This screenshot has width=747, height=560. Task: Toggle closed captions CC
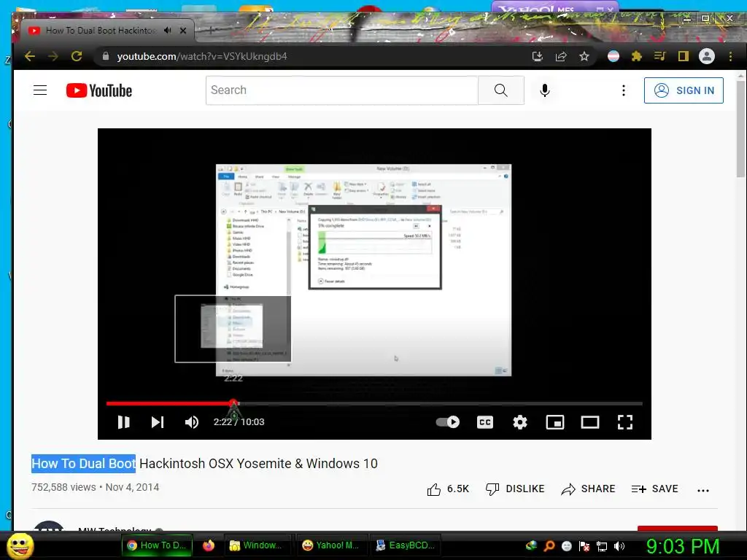(485, 422)
